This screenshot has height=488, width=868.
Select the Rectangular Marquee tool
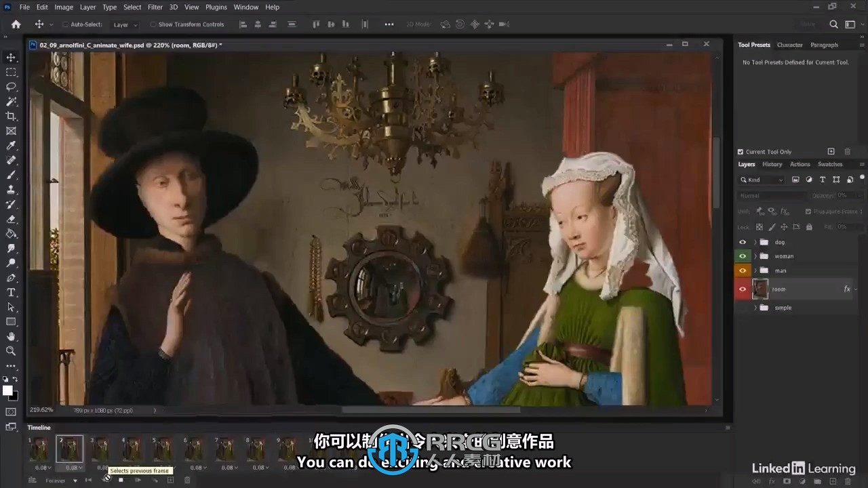11,73
